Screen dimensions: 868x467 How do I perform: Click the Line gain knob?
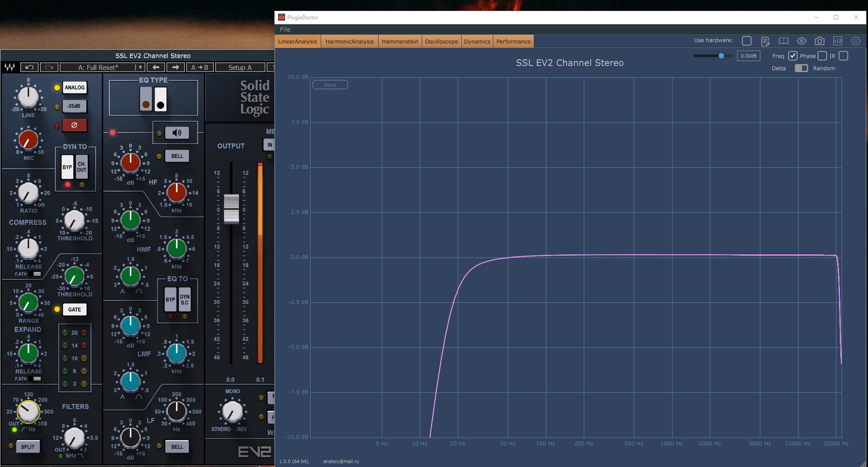point(28,97)
